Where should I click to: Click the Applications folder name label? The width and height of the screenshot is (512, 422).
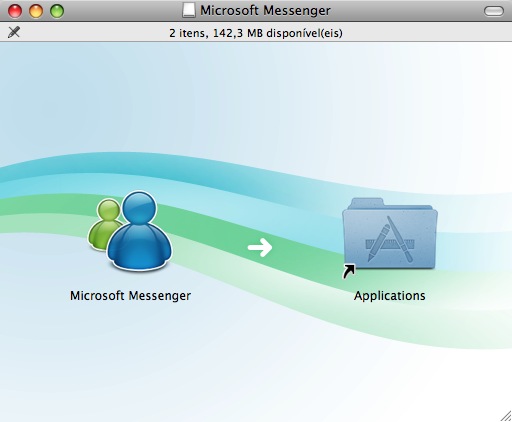tap(389, 296)
